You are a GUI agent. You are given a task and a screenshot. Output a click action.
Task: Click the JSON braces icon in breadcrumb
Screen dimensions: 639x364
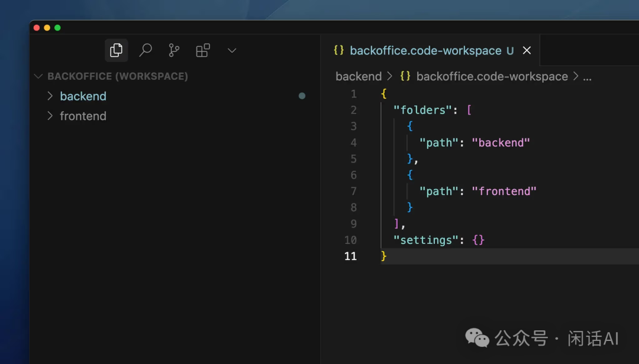tap(405, 76)
